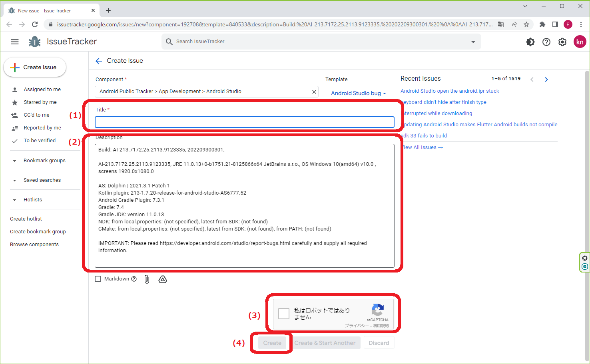Click the browser address bar URL
The height and width of the screenshot is (364, 590).
pyautogui.click(x=274, y=24)
